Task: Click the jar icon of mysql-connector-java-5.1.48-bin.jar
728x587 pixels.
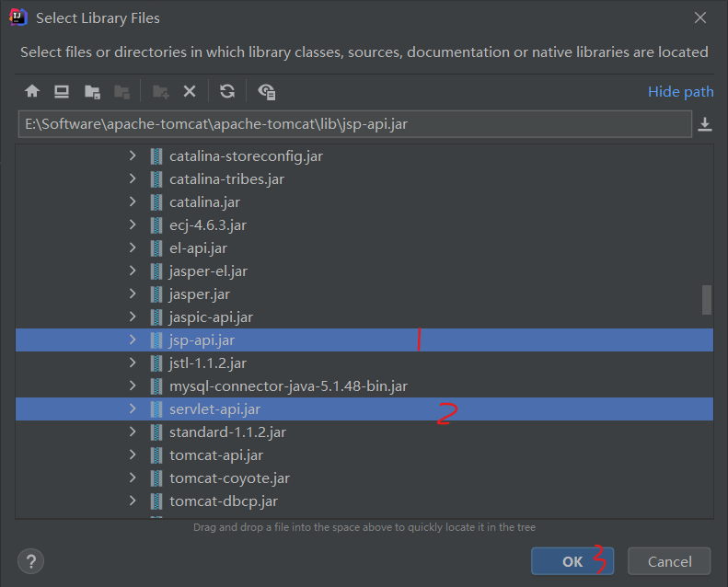Action: coord(156,386)
